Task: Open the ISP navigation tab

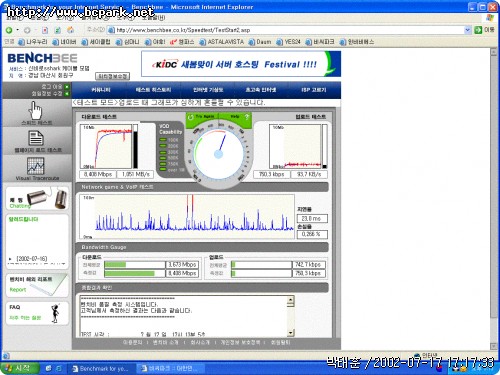Action: coord(313,90)
